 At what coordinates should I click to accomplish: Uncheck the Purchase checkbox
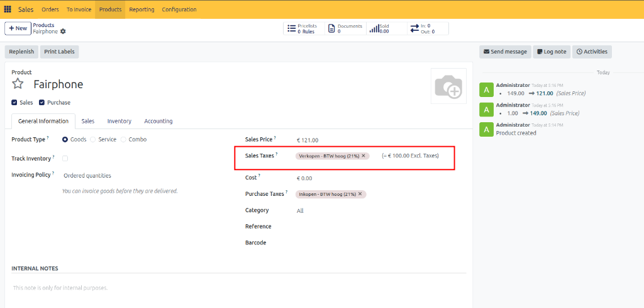(x=42, y=103)
